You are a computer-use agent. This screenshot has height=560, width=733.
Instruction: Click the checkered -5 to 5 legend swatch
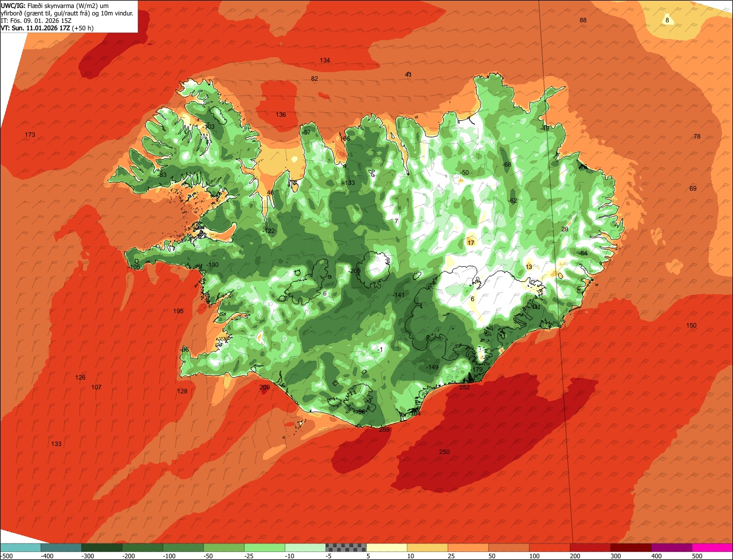click(346, 548)
